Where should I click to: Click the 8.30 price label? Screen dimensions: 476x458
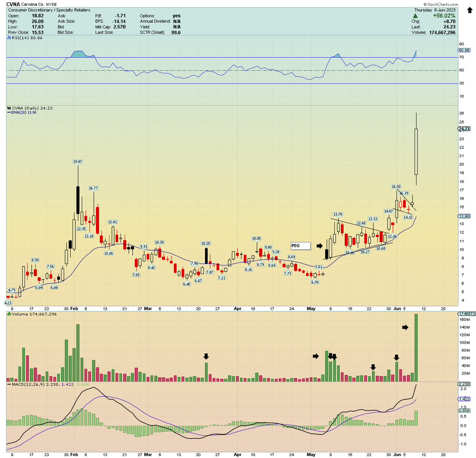[35, 260]
